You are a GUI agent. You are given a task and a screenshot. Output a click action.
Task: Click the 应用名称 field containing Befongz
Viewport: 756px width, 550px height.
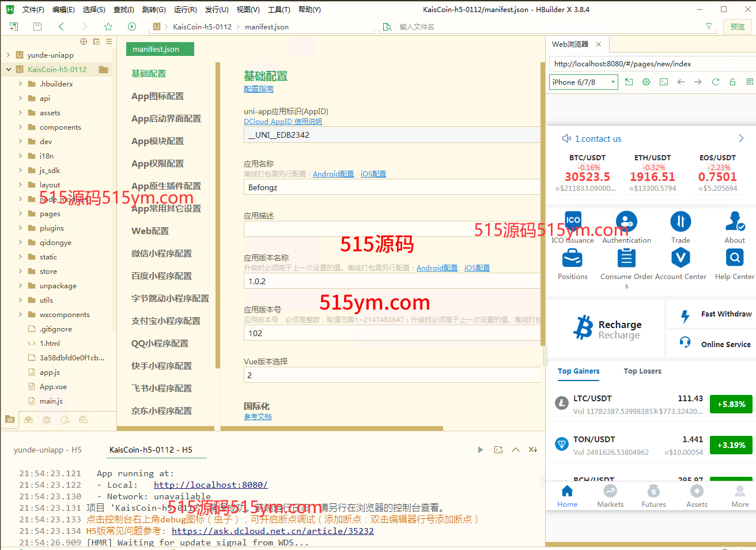pyautogui.click(x=392, y=187)
